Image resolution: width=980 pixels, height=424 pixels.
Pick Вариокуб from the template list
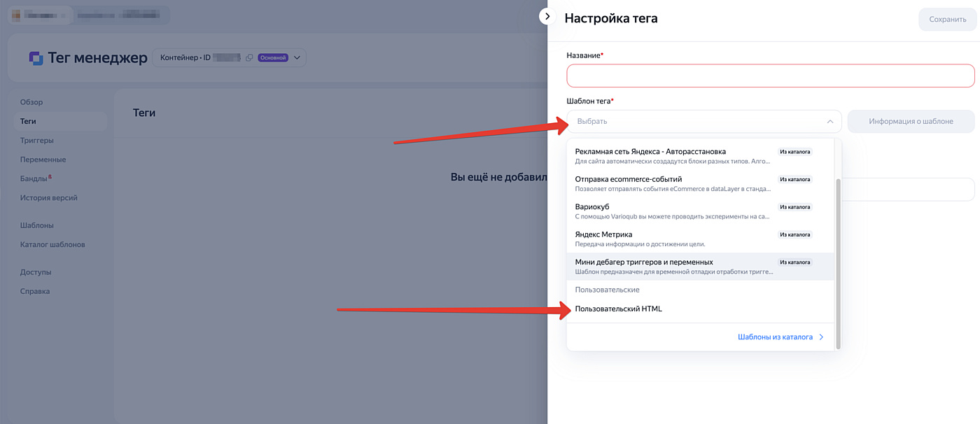pyautogui.click(x=700, y=211)
